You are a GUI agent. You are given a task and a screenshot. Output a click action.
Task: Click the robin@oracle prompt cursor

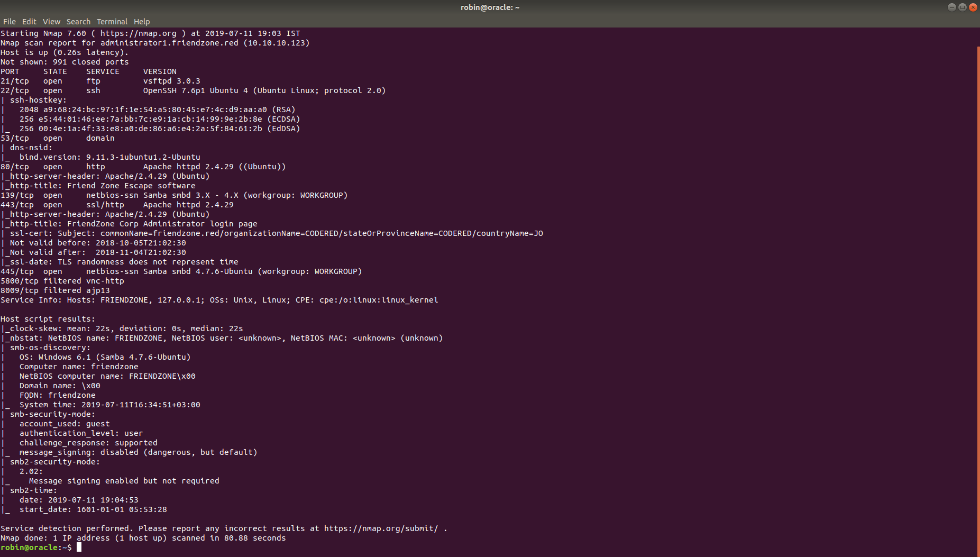(79, 547)
